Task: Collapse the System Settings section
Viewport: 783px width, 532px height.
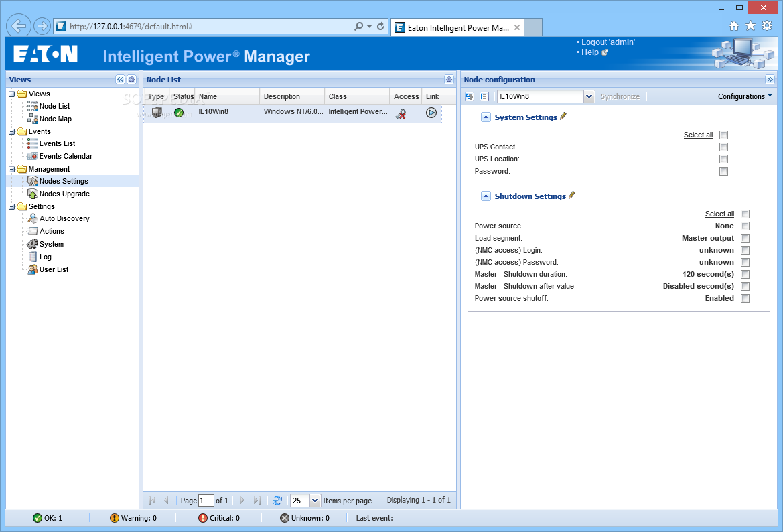Action: pos(486,117)
